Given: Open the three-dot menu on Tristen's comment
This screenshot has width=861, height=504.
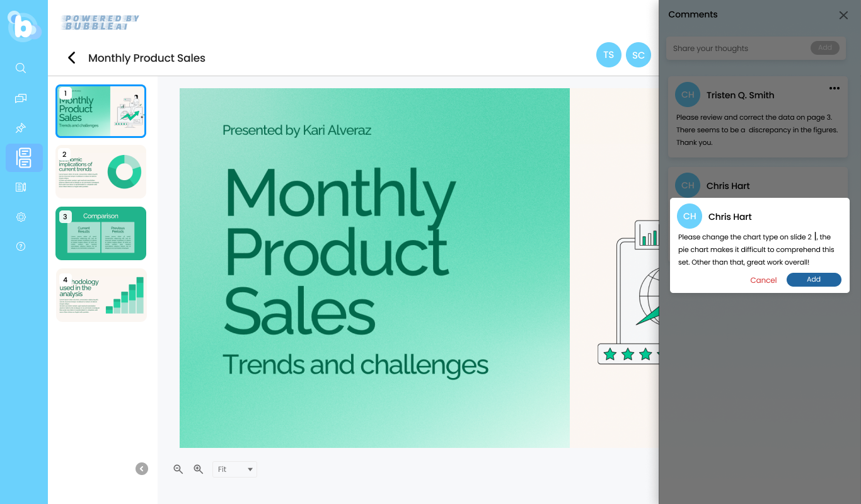Looking at the screenshot, I should (835, 89).
